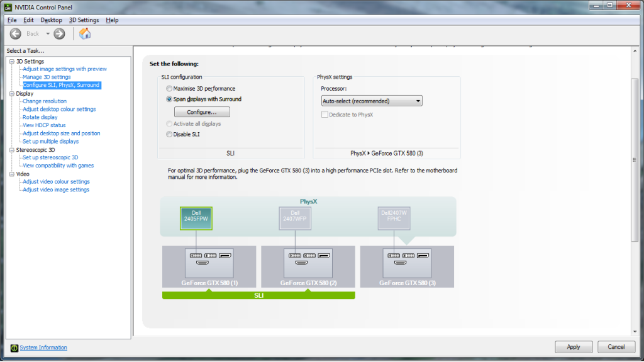This screenshot has height=362, width=644.
Task: Click the scrollbar down arrow
Action: click(x=635, y=332)
